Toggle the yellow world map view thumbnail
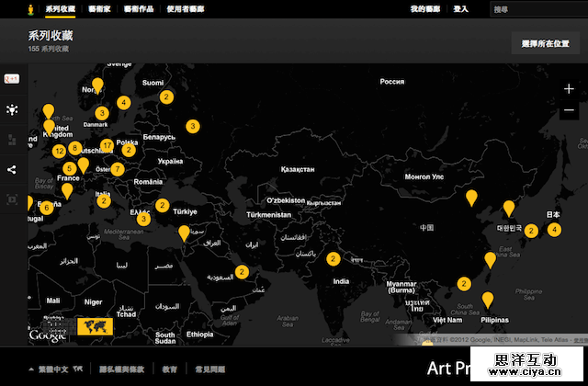This screenshot has width=588, height=386. pyautogui.click(x=95, y=326)
